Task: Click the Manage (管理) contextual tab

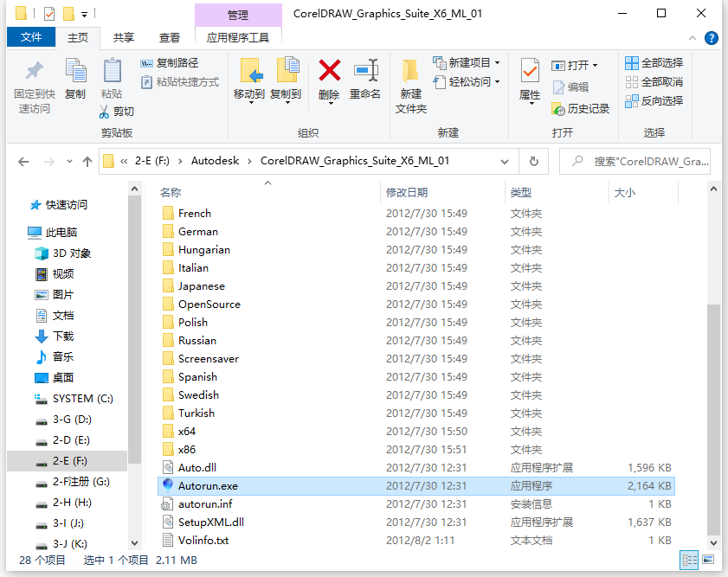Action: coord(238,16)
